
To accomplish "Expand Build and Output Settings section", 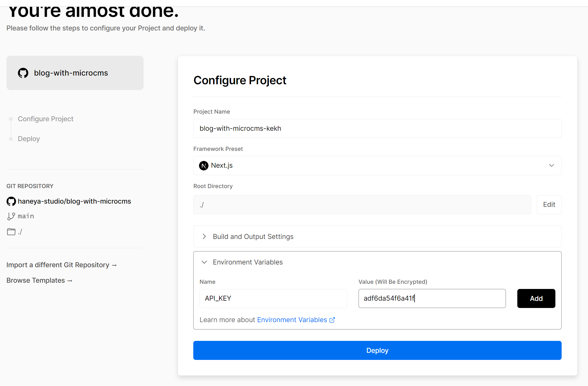I will point(377,236).
